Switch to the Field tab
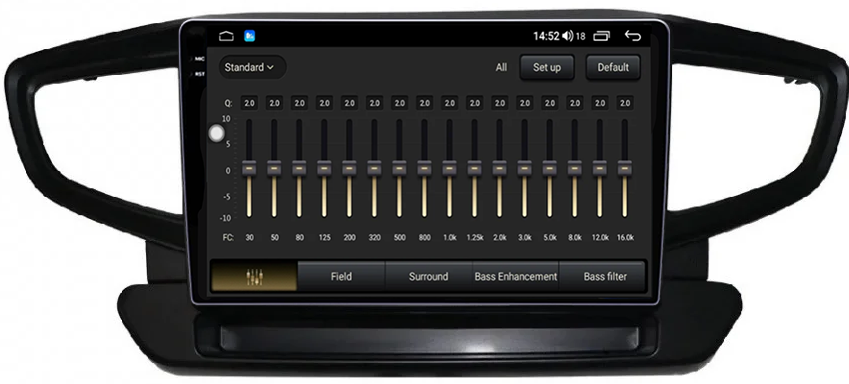 click(x=341, y=276)
